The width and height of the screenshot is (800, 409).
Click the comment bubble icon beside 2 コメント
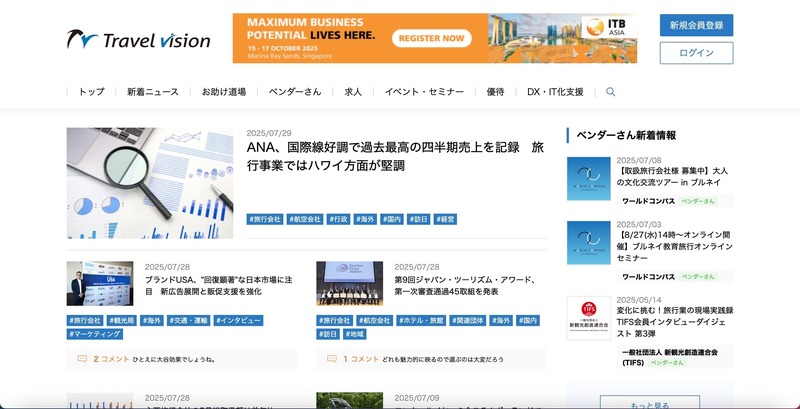coord(82,358)
